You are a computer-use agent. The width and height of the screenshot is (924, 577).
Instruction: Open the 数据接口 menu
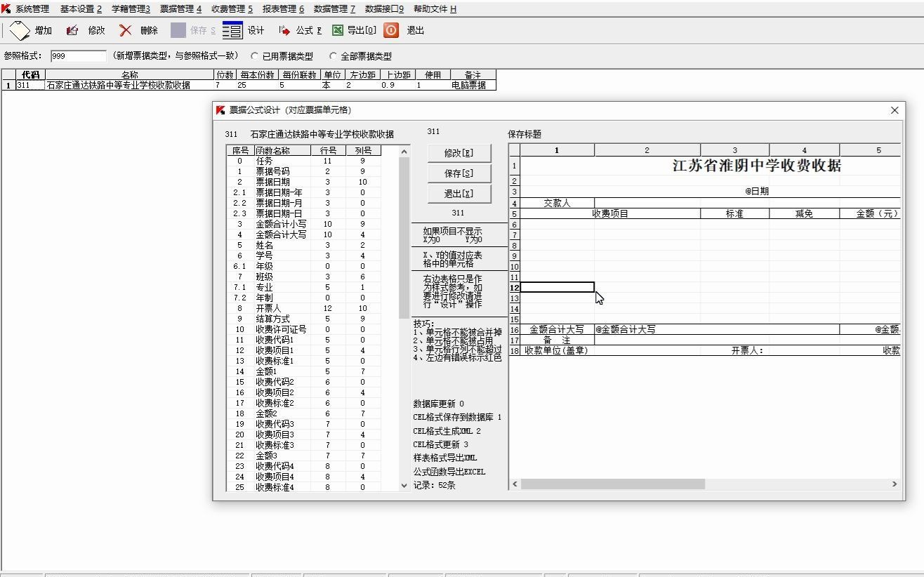384,9
